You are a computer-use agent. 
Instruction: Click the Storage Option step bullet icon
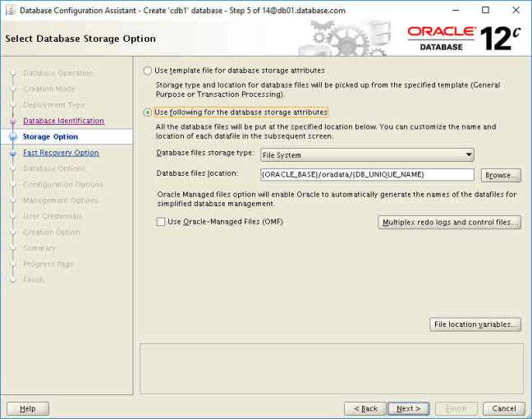[13, 137]
